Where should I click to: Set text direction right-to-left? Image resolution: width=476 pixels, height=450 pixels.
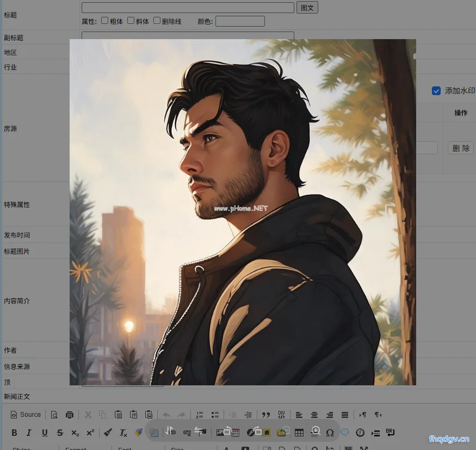coord(378,415)
